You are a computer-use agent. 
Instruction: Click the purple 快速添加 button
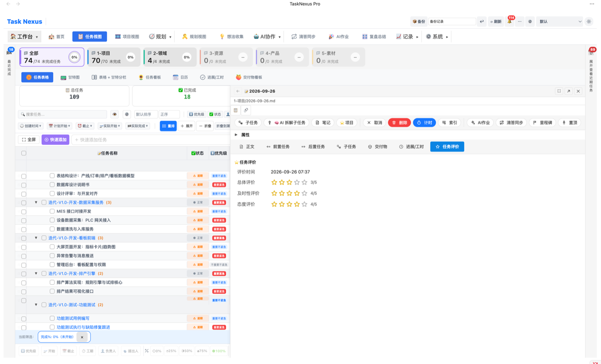coord(55,140)
